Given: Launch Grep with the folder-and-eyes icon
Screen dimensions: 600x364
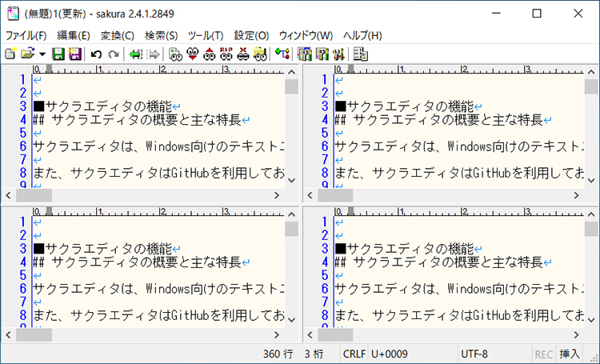Looking at the screenshot, I should [260, 54].
